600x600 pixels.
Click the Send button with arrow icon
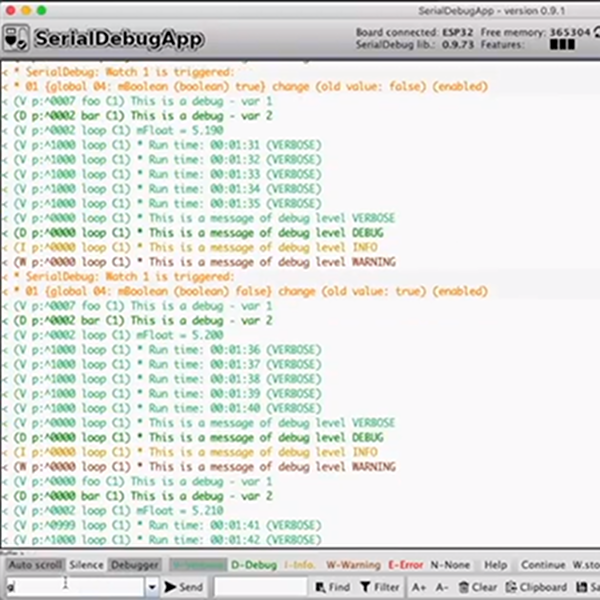tap(184, 587)
